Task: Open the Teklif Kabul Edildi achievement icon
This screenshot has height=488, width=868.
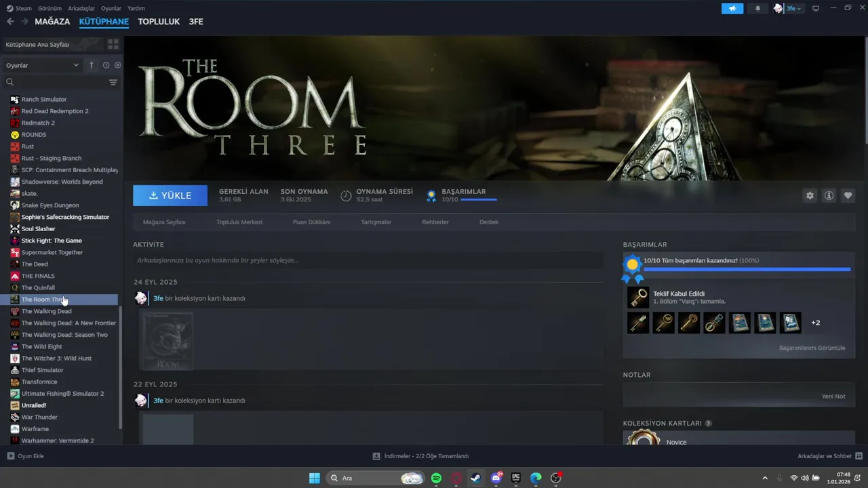Action: (x=638, y=297)
